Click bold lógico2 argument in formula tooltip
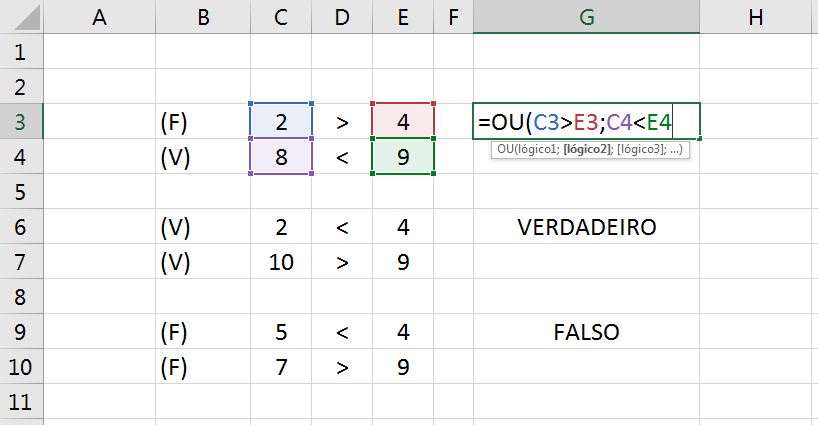The width and height of the screenshot is (818, 425). click(x=586, y=149)
